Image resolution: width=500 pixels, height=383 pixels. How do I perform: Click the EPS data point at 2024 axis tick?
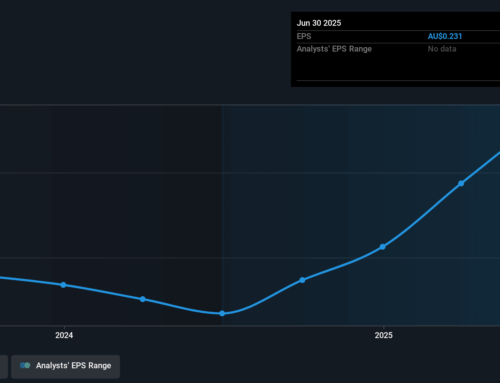click(x=63, y=285)
